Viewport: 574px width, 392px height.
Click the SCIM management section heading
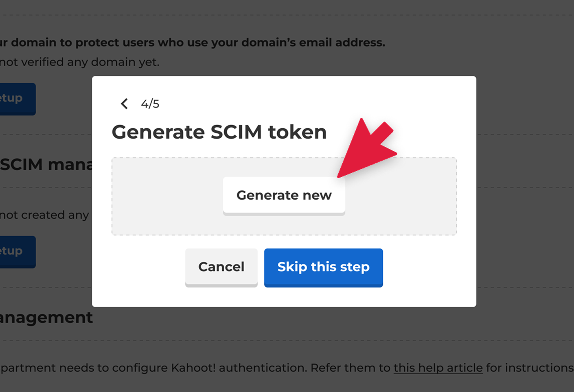47,164
